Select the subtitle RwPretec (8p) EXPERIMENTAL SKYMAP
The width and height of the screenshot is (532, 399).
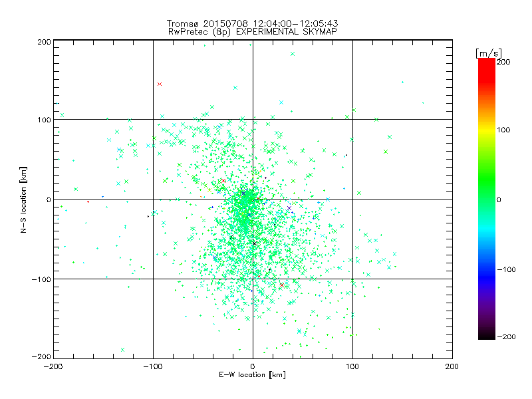pos(252,32)
